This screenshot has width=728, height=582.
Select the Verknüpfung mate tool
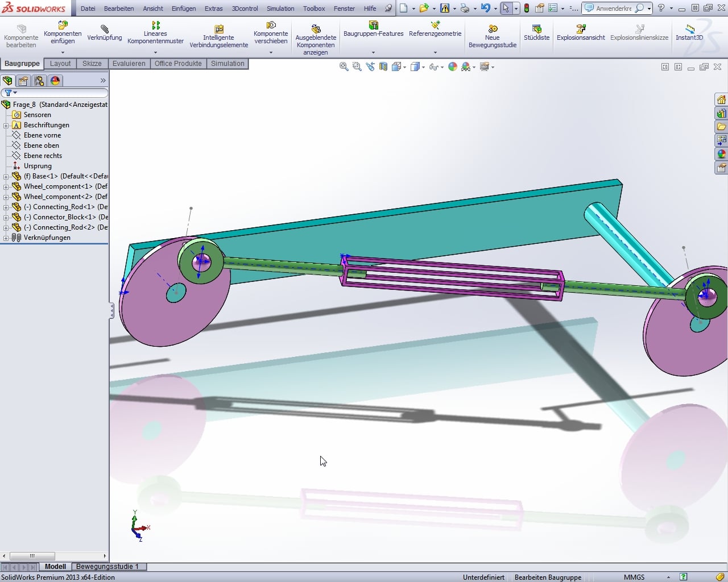104,29
